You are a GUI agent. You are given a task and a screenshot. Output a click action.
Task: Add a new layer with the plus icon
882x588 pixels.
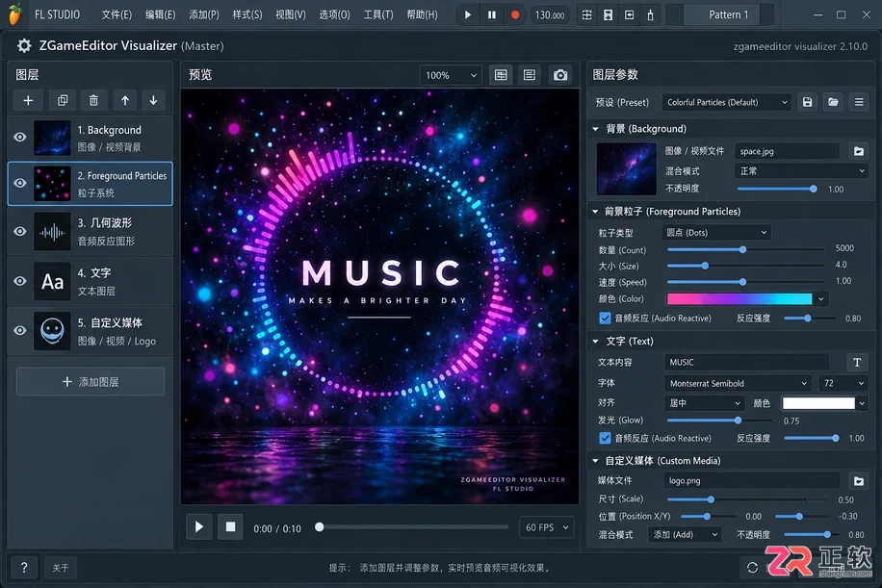[28, 101]
